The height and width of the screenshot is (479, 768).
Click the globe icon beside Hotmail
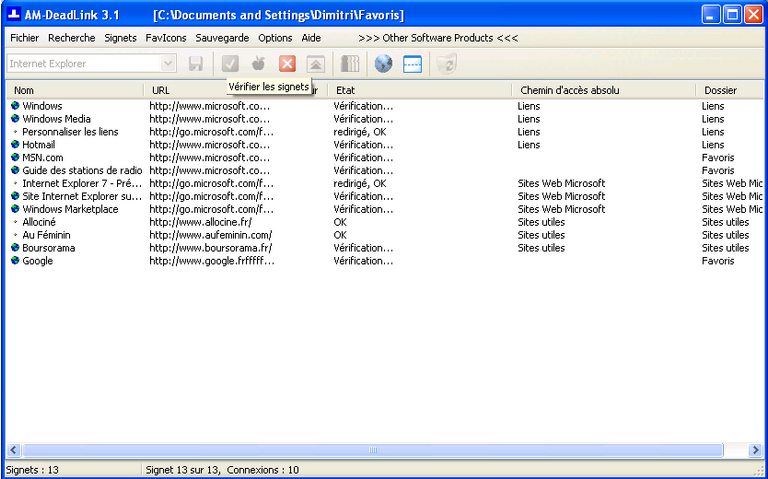(15, 144)
